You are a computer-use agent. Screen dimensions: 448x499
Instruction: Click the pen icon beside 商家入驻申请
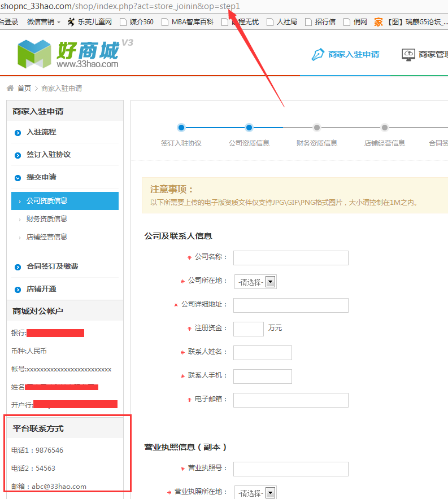(x=317, y=54)
